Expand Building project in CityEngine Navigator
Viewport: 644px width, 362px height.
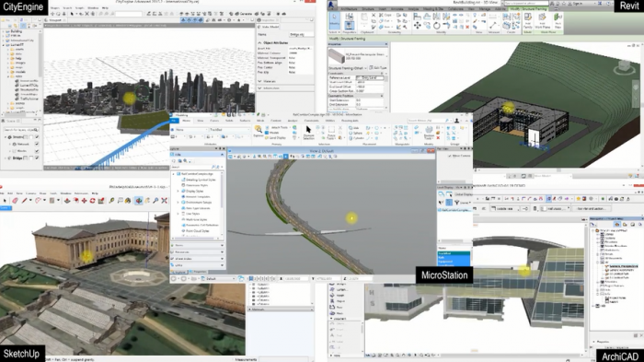(x=4, y=31)
